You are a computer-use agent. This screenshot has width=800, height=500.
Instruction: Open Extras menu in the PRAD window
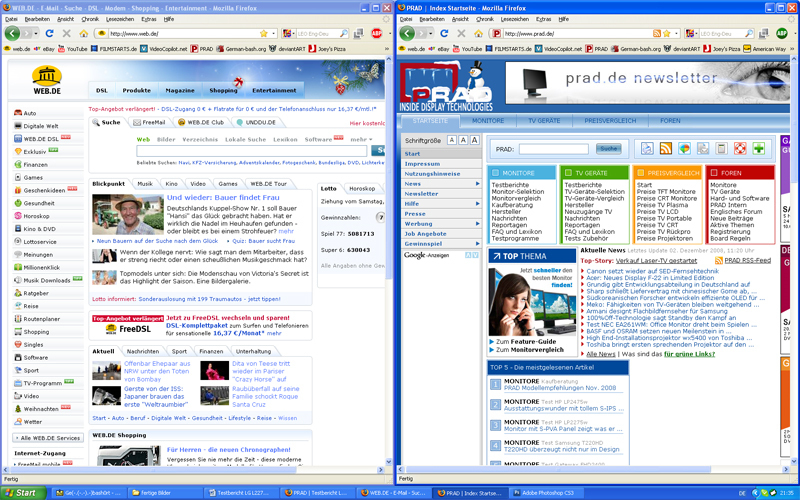(543, 19)
